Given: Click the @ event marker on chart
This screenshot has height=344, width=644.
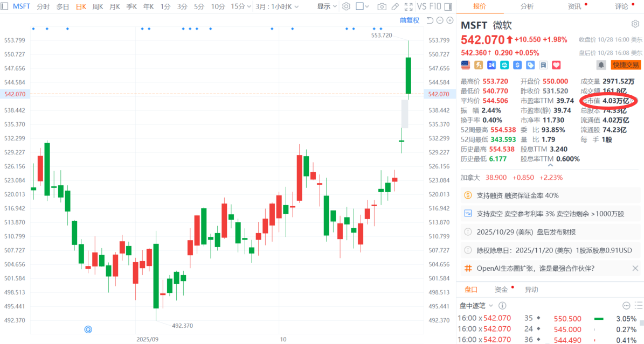Looking at the screenshot, I should coord(88,329).
